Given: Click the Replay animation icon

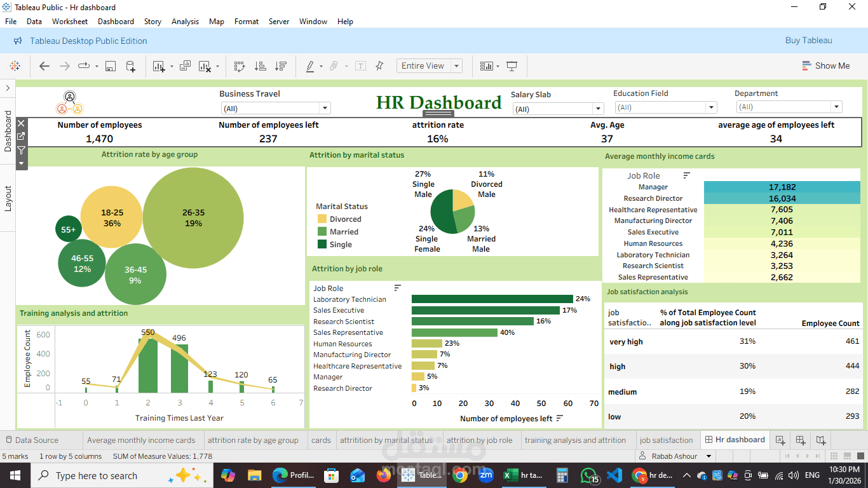Looking at the screenshot, I should pyautogui.click(x=83, y=65).
